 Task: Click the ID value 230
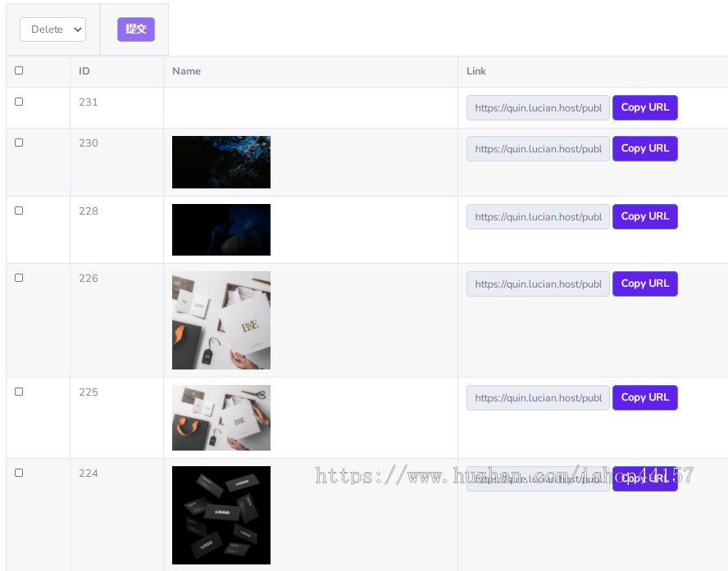89,143
